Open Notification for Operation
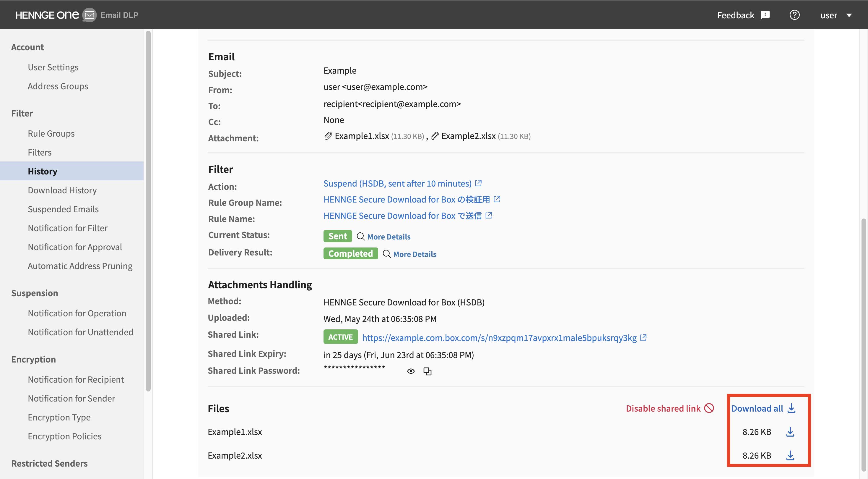The height and width of the screenshot is (479, 868). click(x=77, y=313)
